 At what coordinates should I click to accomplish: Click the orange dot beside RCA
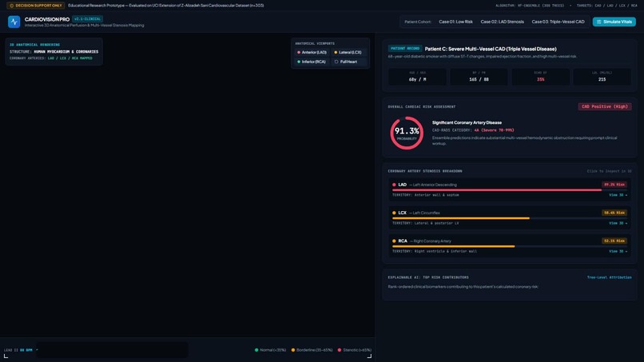pos(394,241)
